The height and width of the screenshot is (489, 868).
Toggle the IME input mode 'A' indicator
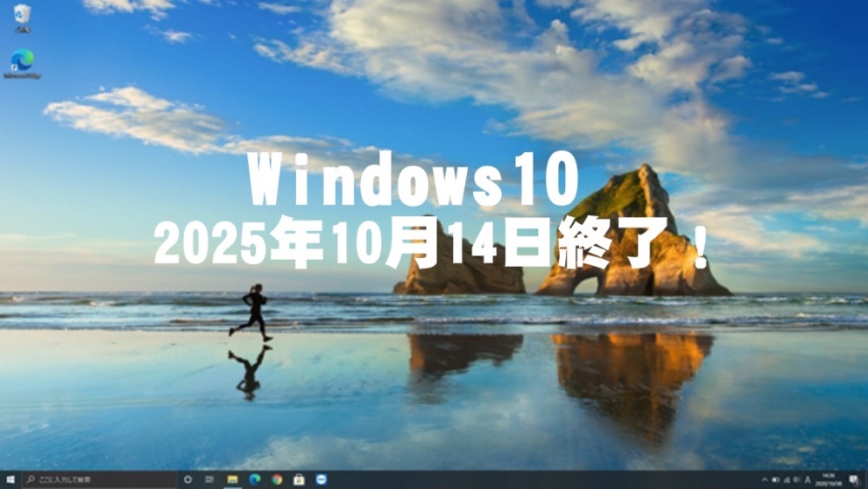click(x=808, y=479)
